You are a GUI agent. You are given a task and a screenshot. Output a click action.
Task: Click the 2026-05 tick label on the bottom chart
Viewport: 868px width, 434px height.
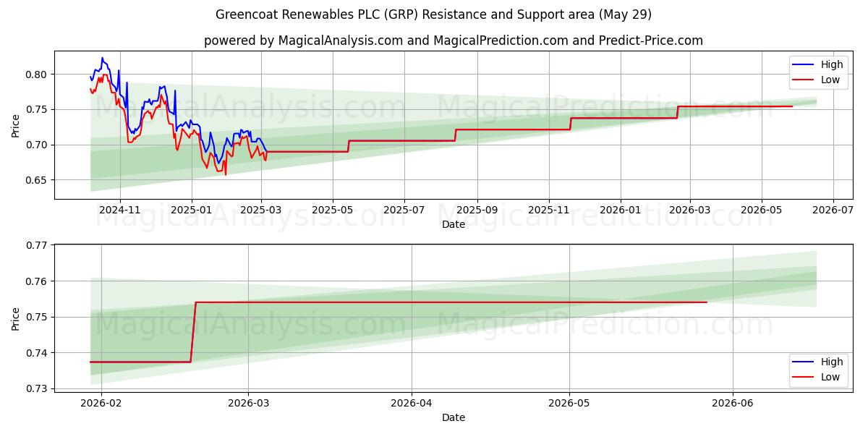coord(569,404)
